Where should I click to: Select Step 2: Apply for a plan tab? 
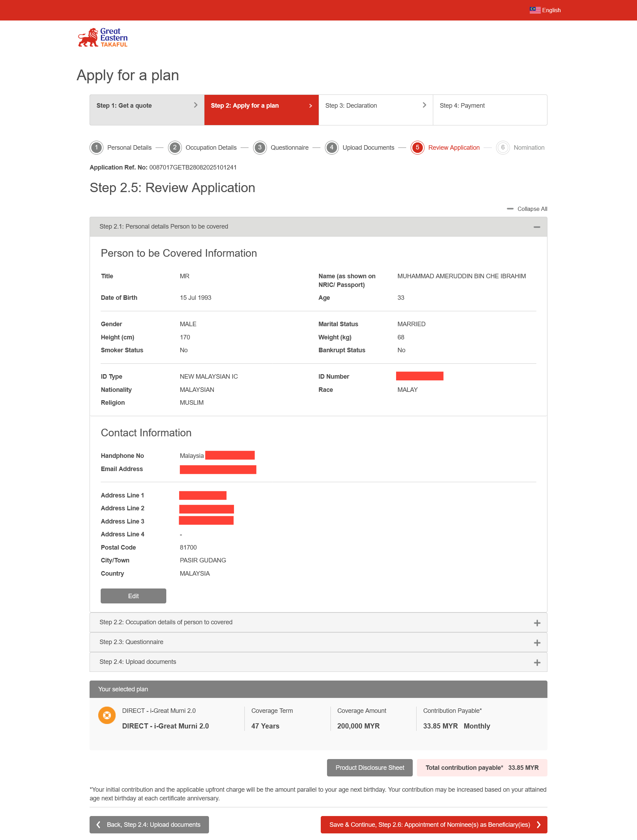tap(261, 110)
